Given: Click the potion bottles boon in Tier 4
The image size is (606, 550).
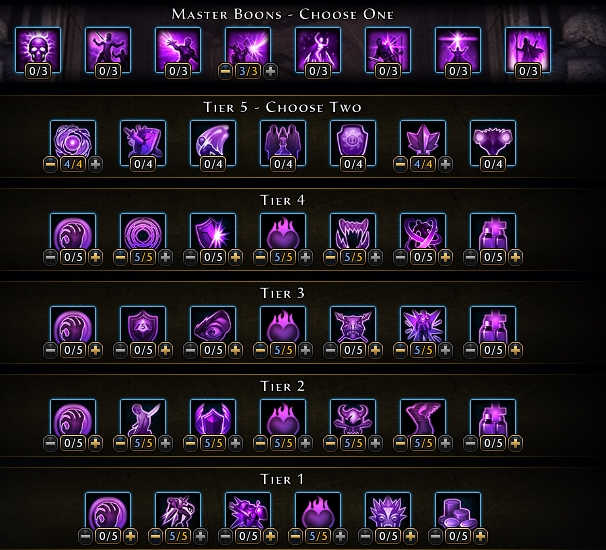Looking at the screenshot, I should [x=493, y=232].
